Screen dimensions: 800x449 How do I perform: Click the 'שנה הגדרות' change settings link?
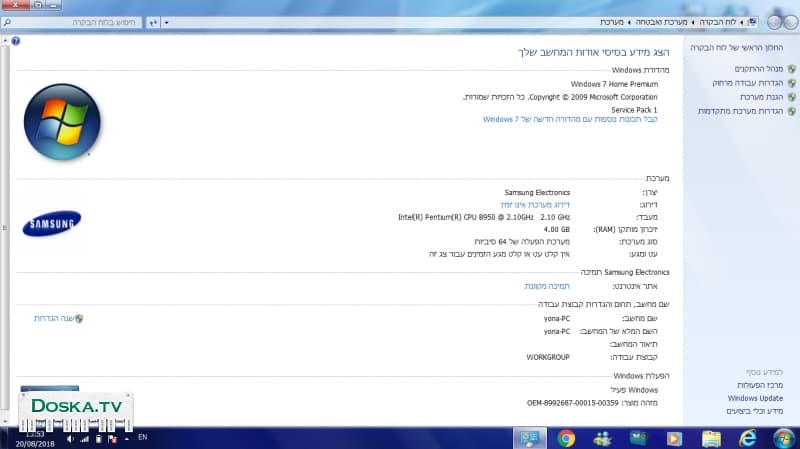[54, 318]
